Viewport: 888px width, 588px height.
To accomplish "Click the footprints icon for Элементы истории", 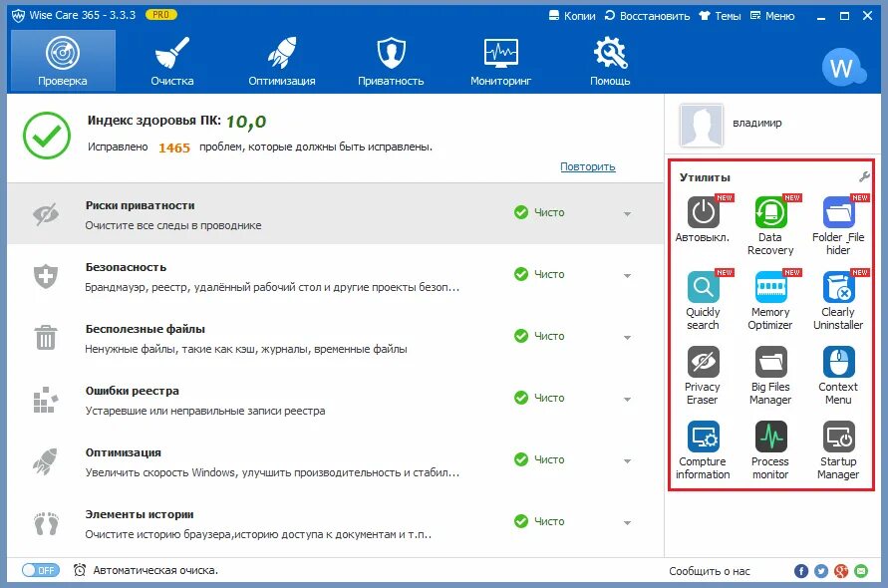I will [x=47, y=523].
